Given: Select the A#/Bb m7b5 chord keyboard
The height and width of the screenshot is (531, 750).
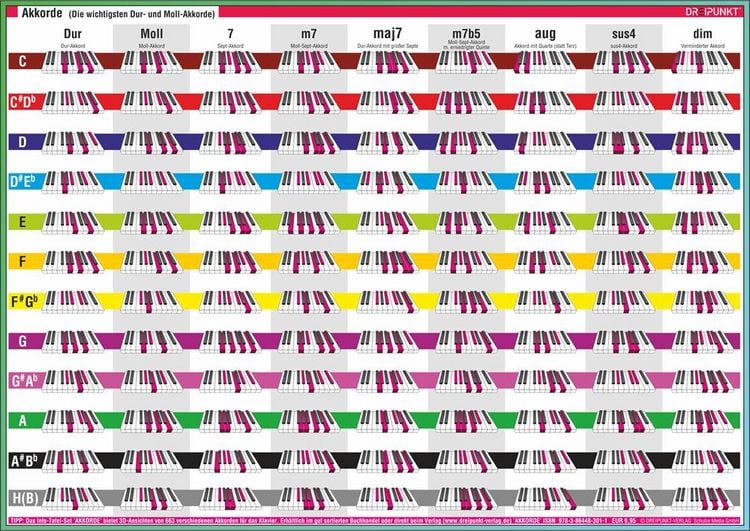Looking at the screenshot, I should (x=466, y=461).
